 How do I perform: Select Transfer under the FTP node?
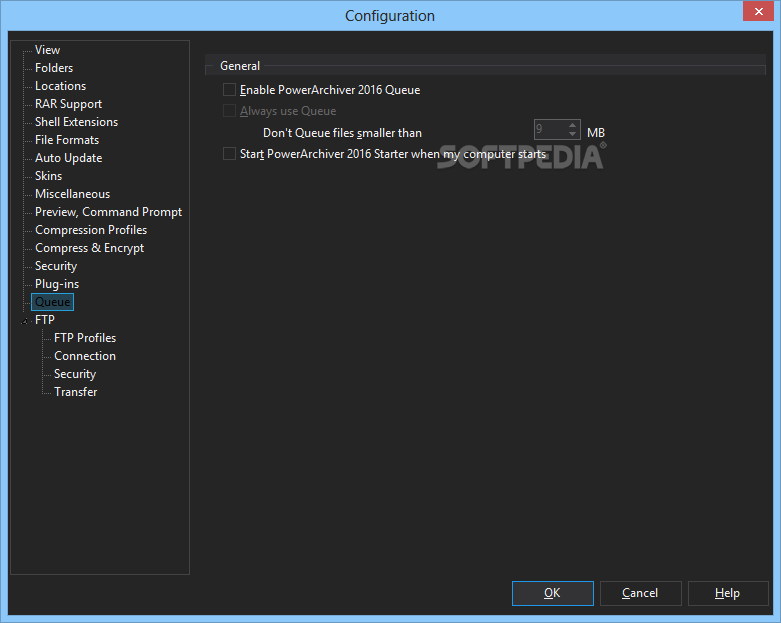tap(75, 392)
